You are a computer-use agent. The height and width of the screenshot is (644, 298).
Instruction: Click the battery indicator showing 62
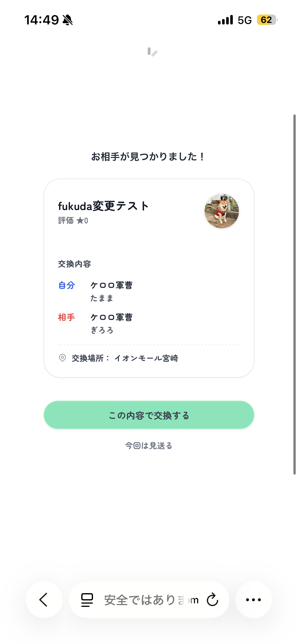[266, 20]
